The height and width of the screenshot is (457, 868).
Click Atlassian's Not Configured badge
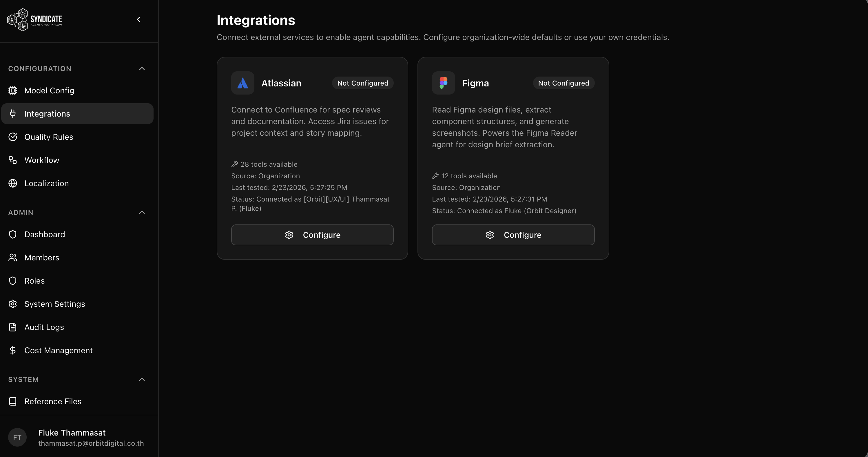[362, 83]
